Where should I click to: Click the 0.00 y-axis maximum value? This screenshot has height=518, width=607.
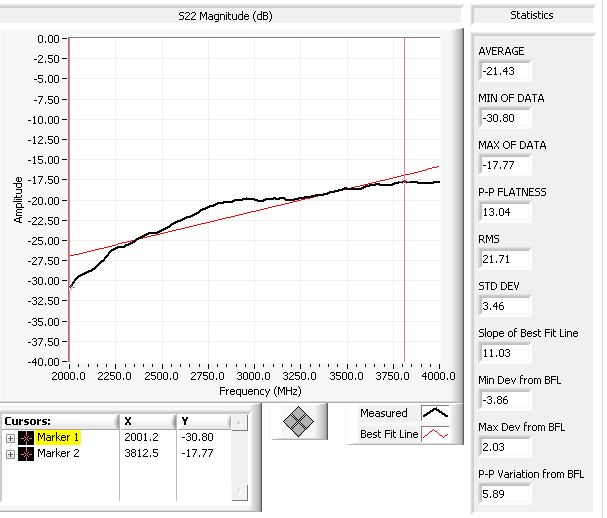pyautogui.click(x=48, y=39)
